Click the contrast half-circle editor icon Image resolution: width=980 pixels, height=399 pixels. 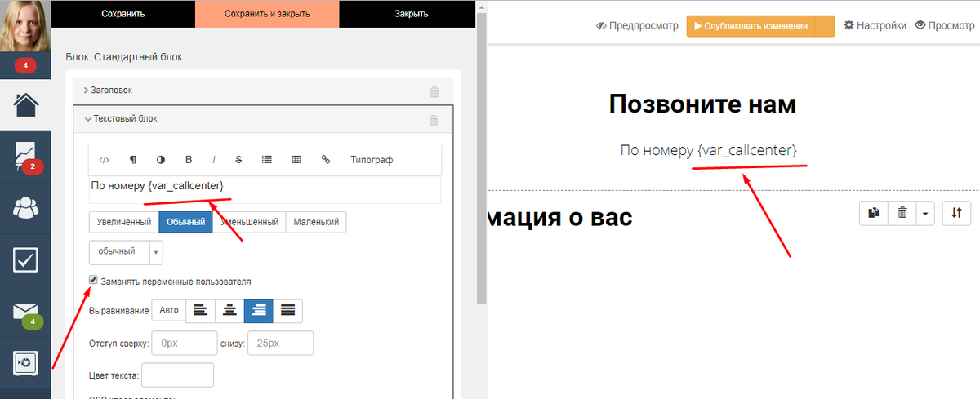[160, 160]
